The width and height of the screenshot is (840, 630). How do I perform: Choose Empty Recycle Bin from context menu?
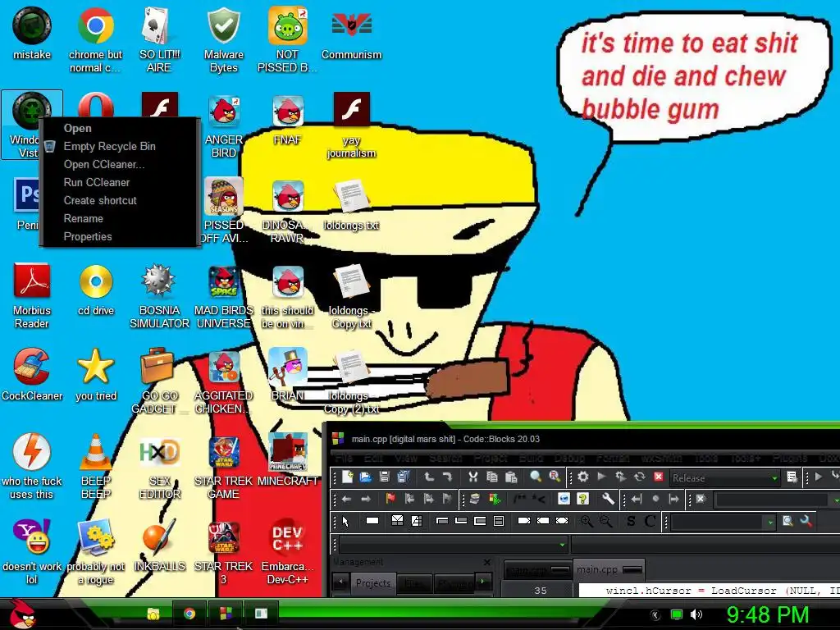[x=109, y=146]
